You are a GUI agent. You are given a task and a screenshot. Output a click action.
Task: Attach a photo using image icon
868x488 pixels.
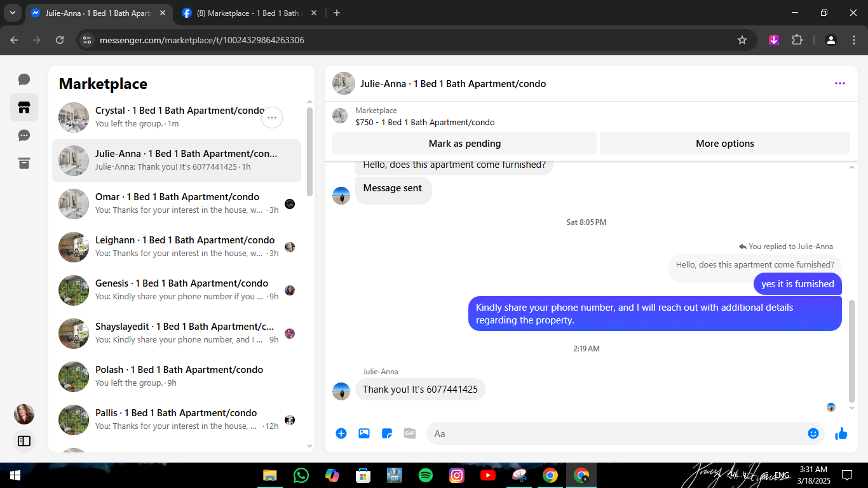[x=364, y=433]
